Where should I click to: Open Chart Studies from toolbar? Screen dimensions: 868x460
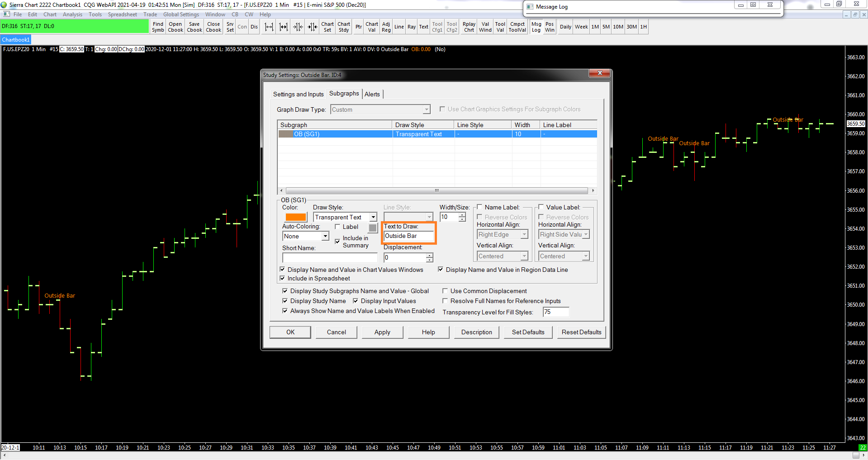[344, 27]
